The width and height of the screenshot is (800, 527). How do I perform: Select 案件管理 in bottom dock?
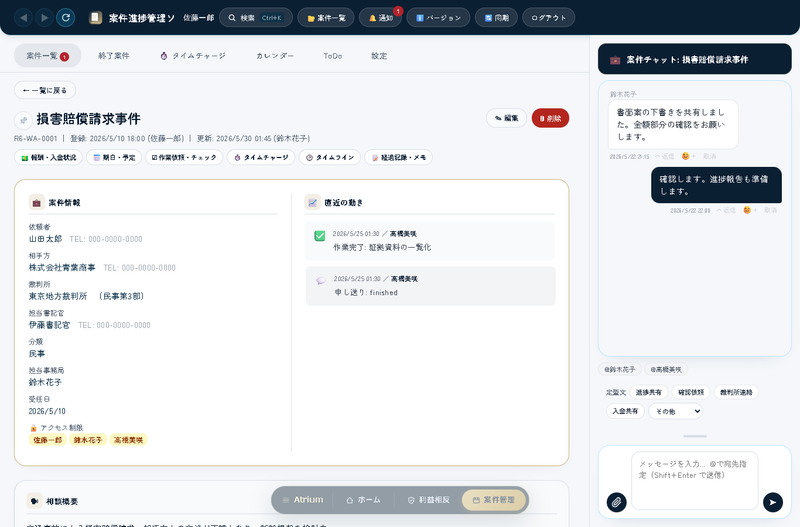tap(493, 500)
